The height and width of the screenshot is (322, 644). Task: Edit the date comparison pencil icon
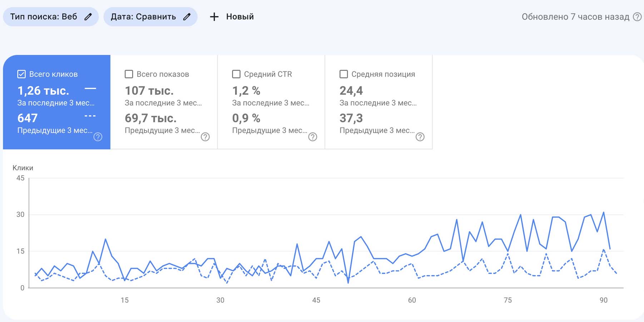tap(187, 17)
